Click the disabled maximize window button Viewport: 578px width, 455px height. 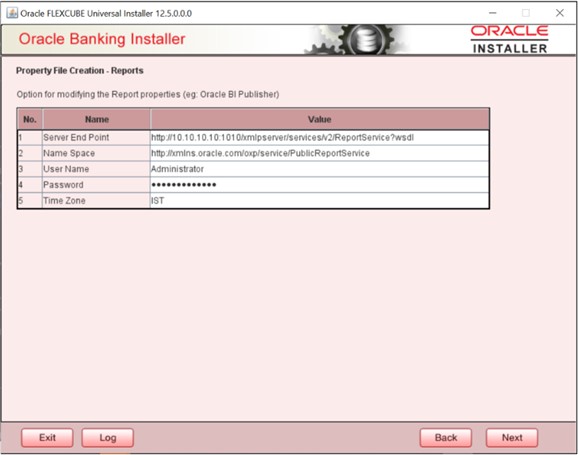point(526,13)
